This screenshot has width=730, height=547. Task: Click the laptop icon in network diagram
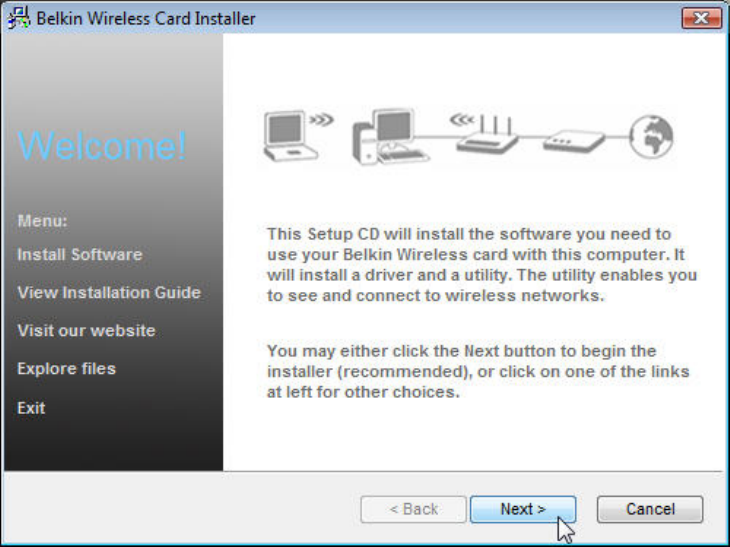(x=291, y=136)
